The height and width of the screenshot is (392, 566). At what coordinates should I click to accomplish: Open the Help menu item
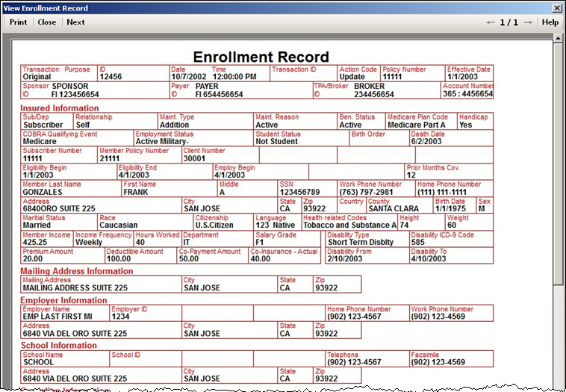click(x=550, y=22)
